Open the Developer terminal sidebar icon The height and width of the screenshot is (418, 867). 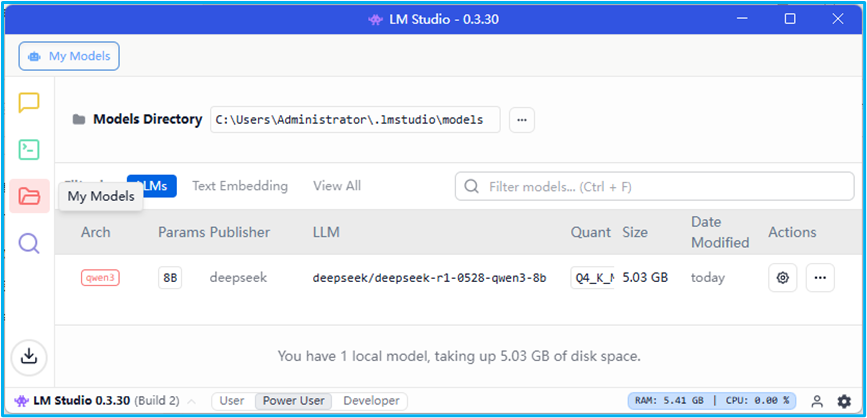[x=29, y=149]
